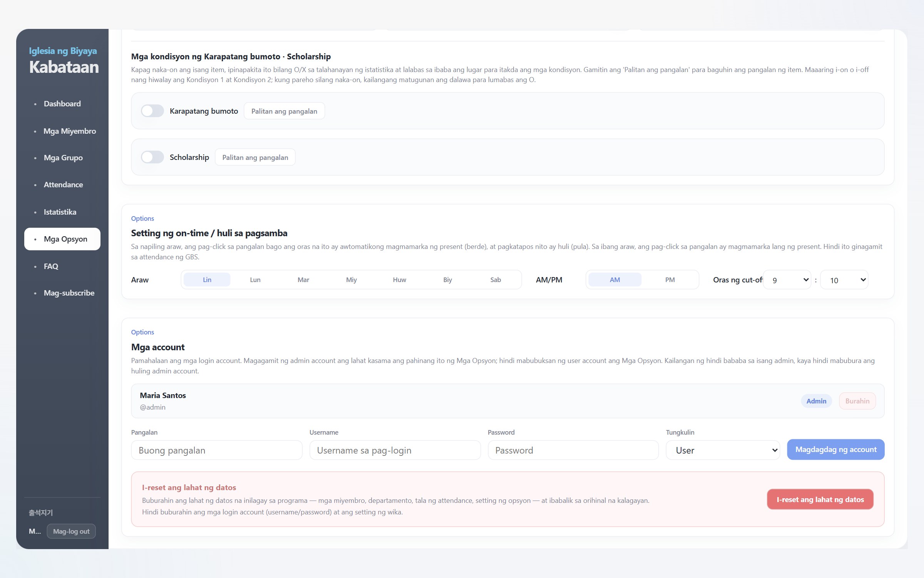Open Mga Grupo in the sidebar
The image size is (924, 578).
pyautogui.click(x=62, y=158)
